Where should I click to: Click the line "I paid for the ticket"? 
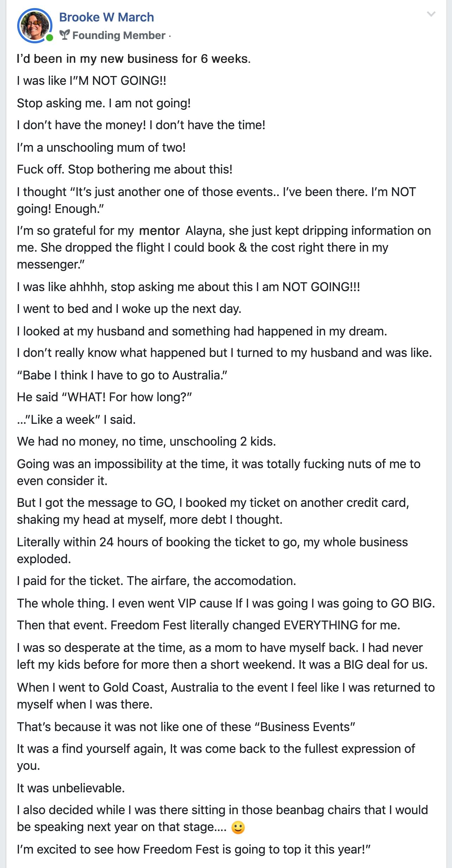coord(157,581)
